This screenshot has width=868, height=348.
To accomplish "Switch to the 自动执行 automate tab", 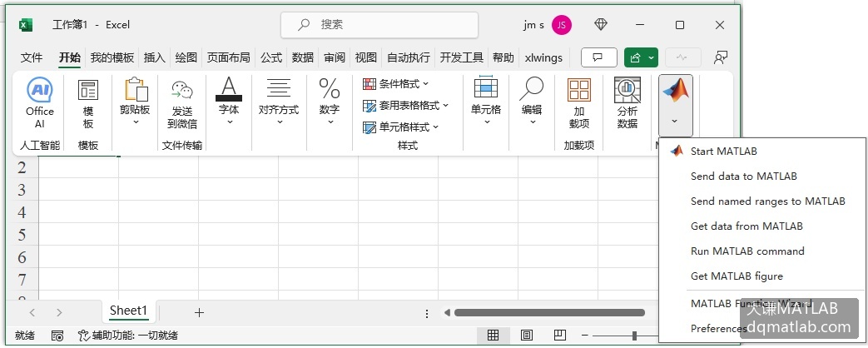I will pos(409,57).
